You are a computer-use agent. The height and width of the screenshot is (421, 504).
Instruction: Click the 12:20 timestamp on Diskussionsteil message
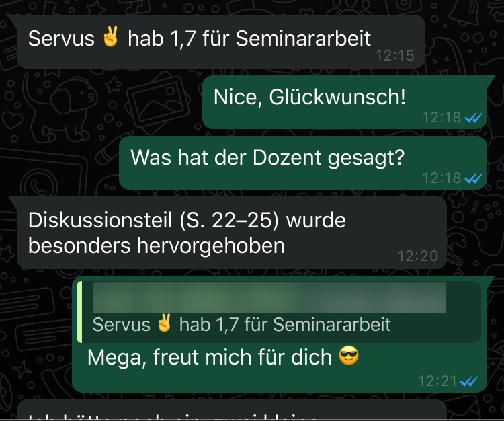[418, 256]
